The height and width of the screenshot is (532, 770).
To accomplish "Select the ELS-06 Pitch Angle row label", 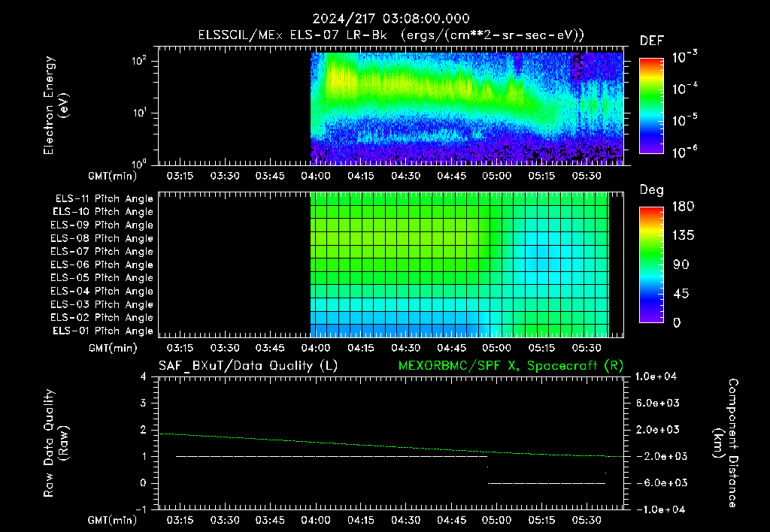I will click(x=102, y=264).
